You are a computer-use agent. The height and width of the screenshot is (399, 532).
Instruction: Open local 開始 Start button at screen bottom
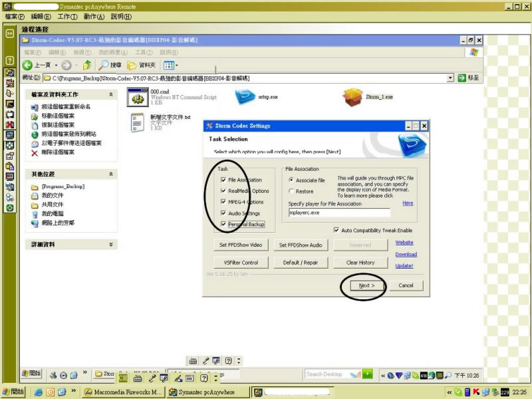13,392
